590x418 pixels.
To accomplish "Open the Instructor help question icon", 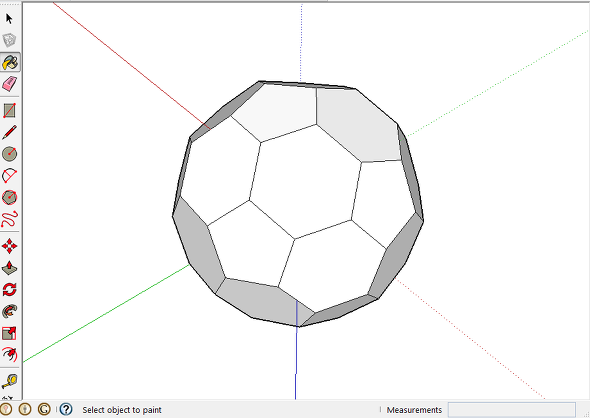I will point(66,409).
